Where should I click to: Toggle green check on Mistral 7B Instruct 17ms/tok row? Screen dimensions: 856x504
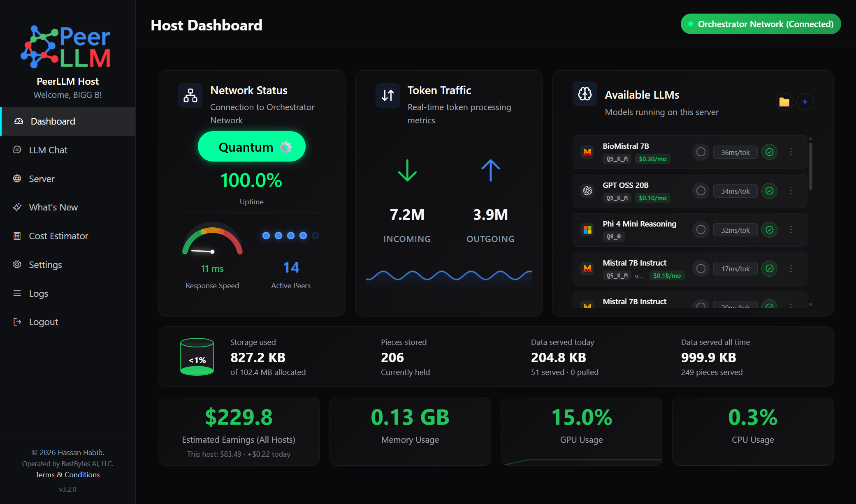point(770,268)
